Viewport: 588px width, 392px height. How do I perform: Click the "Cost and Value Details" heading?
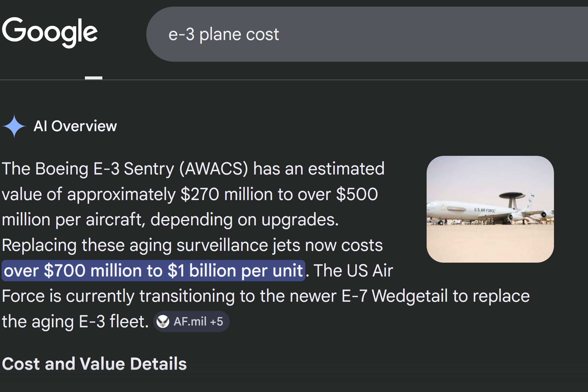click(x=94, y=364)
